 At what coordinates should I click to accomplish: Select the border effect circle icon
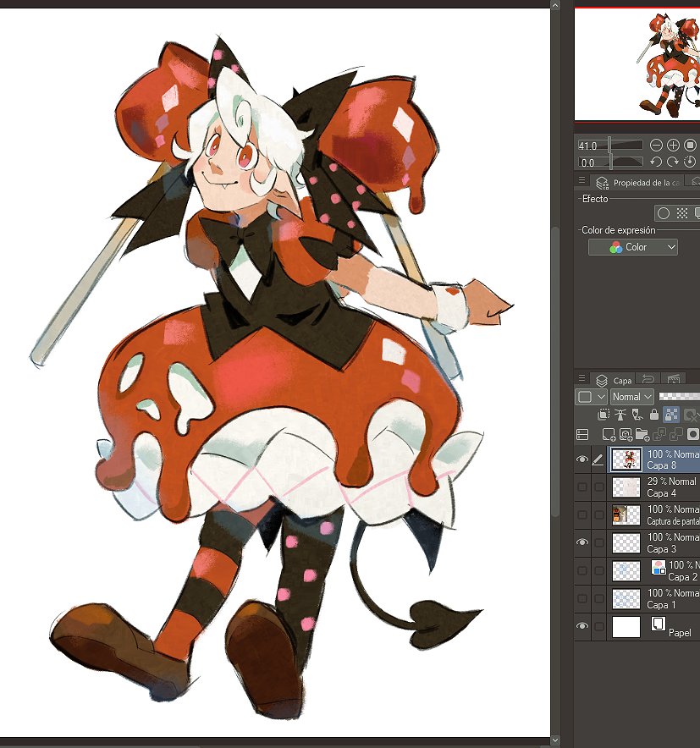[x=664, y=213]
